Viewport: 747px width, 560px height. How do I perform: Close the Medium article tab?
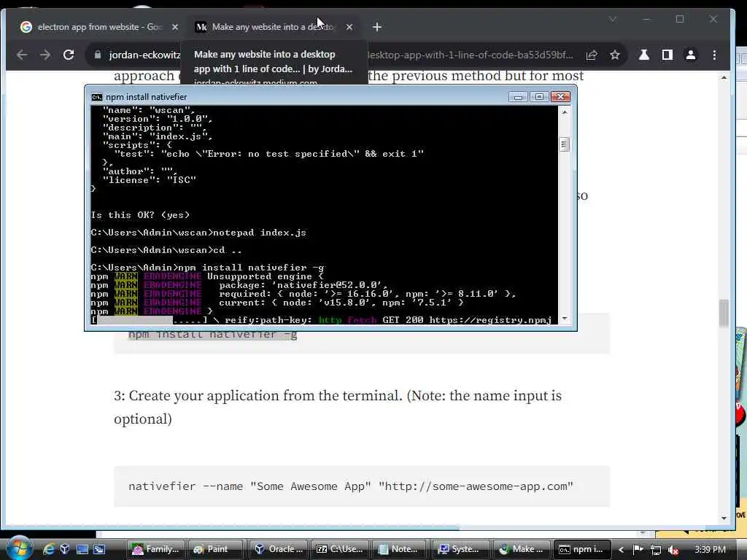tap(349, 27)
